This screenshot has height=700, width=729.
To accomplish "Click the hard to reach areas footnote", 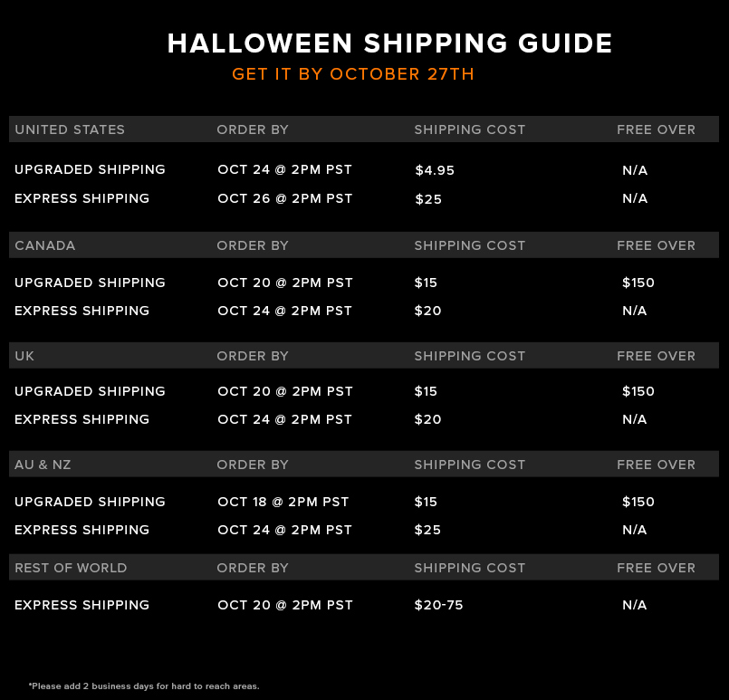I will (144, 686).
